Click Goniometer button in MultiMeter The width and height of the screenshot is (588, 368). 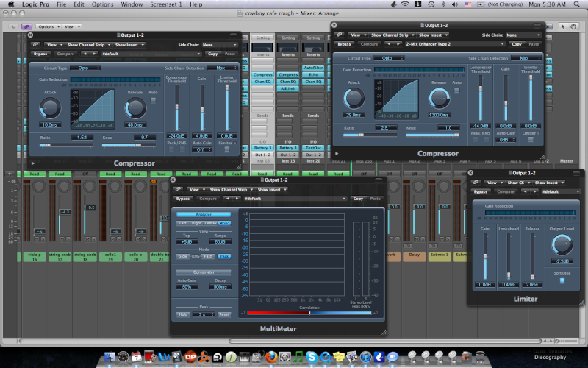click(x=204, y=272)
